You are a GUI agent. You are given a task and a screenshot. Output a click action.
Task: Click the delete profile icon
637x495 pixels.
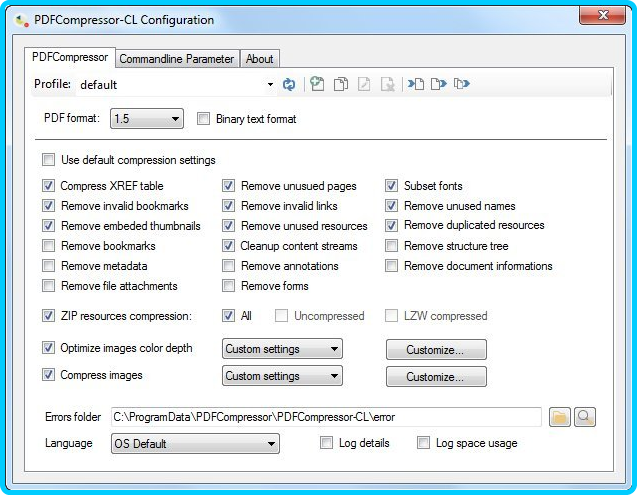(x=388, y=84)
